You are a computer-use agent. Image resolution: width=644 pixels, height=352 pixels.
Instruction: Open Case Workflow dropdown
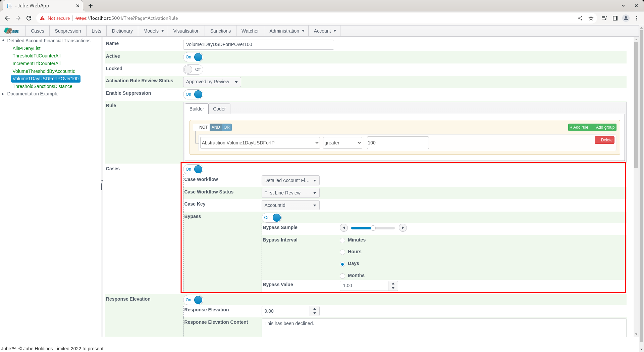(x=290, y=180)
